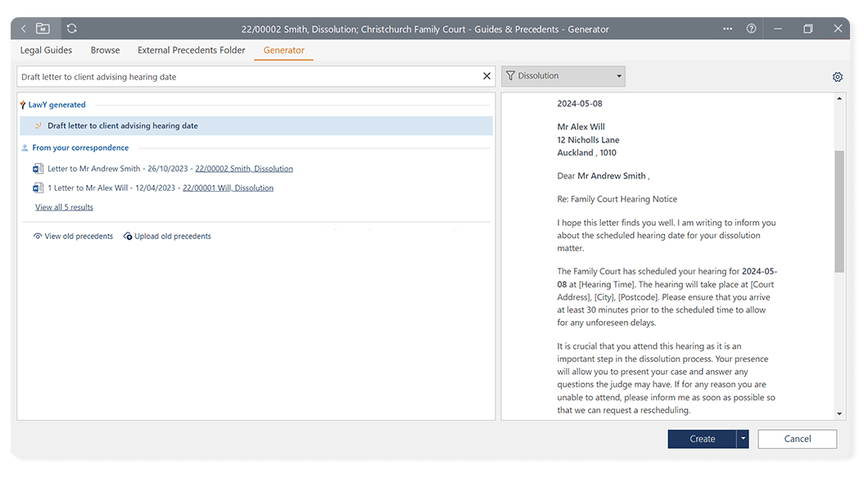The width and height of the screenshot is (868, 488).
Task: Maximize or restore the Generator window
Action: click(808, 28)
